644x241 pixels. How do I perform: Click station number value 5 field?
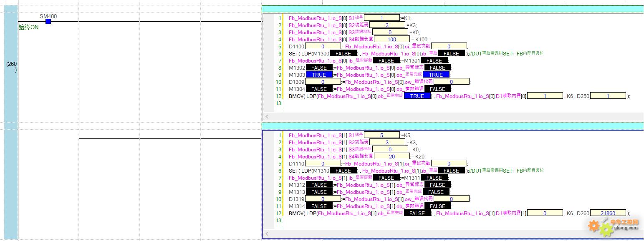click(x=381, y=135)
